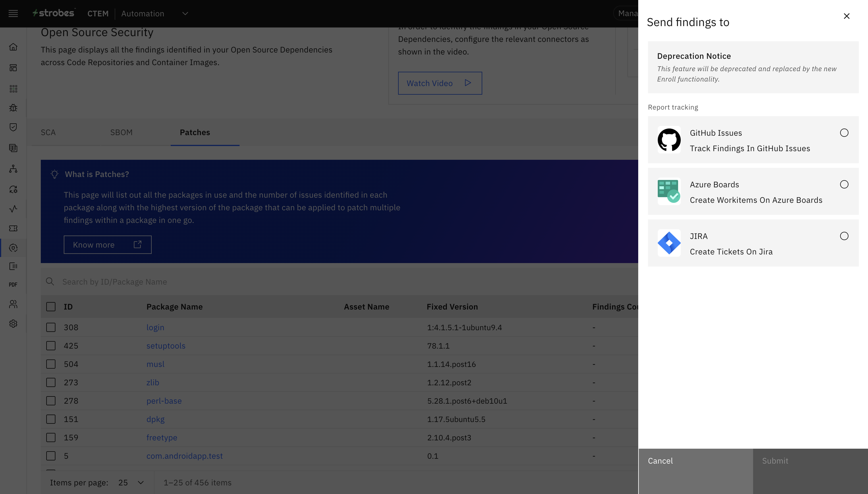Click the home icon in sidebar
This screenshot has height=494, width=868.
tap(13, 47)
